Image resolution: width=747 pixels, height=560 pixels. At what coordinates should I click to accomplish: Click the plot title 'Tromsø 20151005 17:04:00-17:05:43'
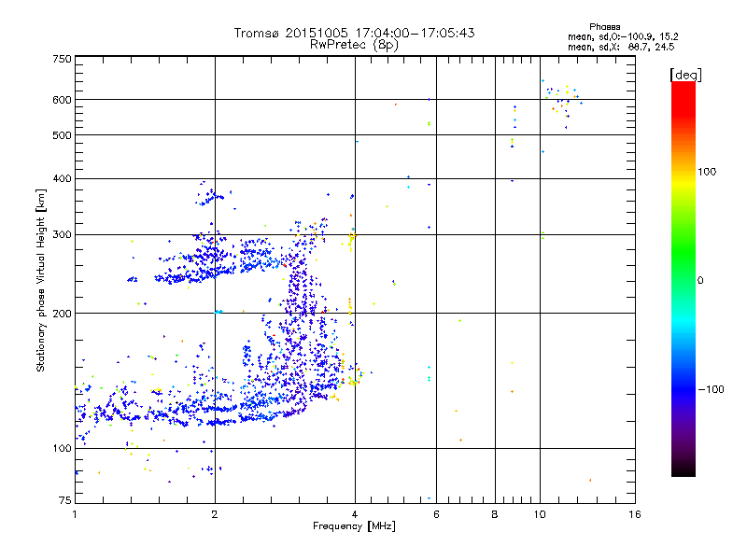(x=354, y=33)
